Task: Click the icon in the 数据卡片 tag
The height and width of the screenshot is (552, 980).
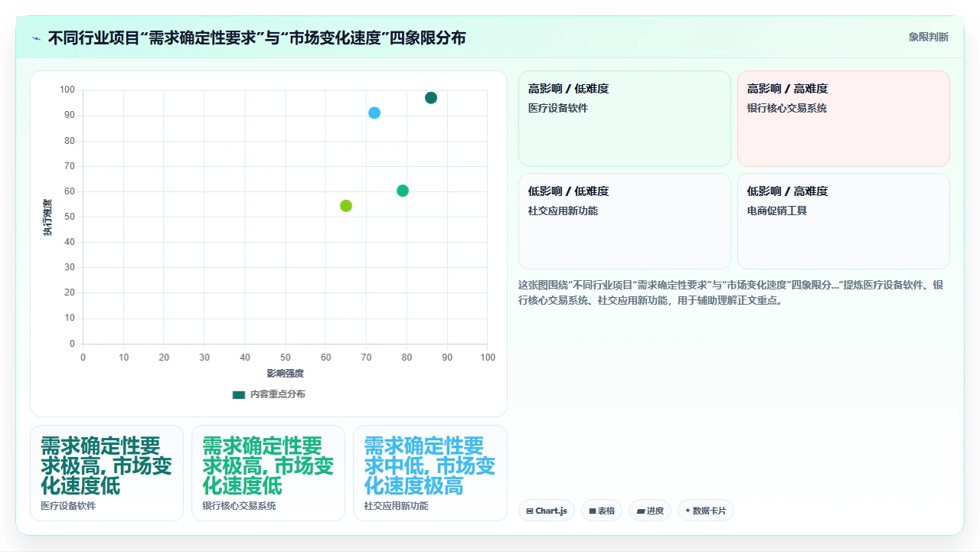Action: [x=688, y=511]
